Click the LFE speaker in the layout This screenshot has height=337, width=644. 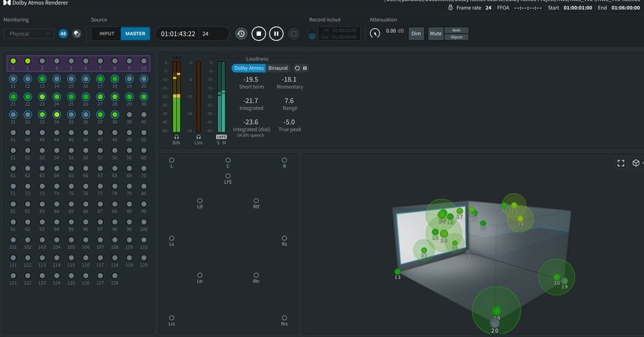(228, 176)
